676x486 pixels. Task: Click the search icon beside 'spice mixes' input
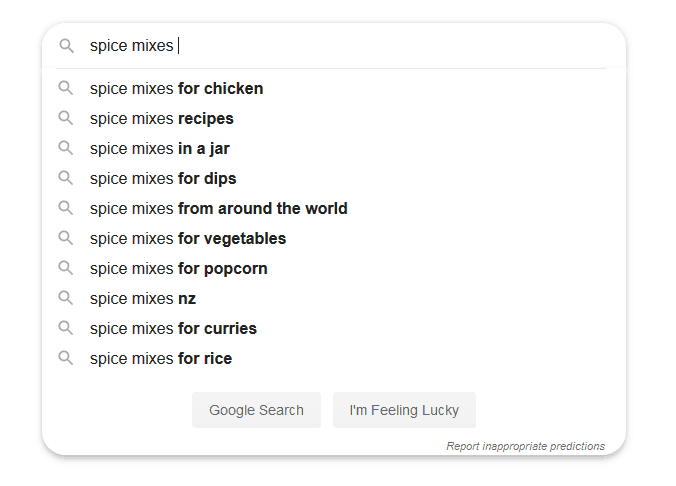[x=66, y=46]
